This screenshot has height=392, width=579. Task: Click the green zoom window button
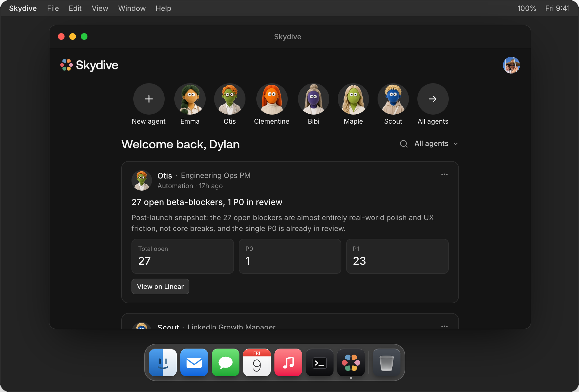84,36
